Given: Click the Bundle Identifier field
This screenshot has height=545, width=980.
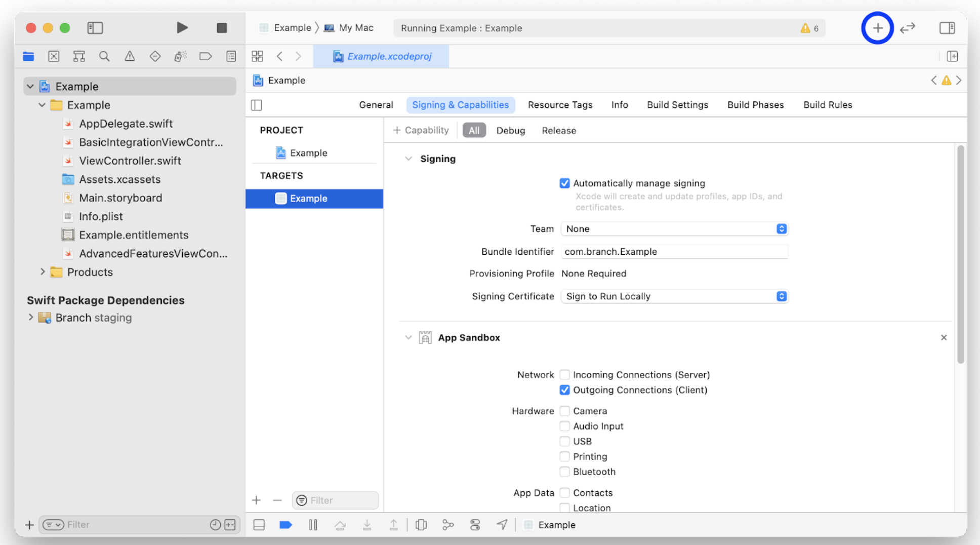Looking at the screenshot, I should [x=674, y=252].
